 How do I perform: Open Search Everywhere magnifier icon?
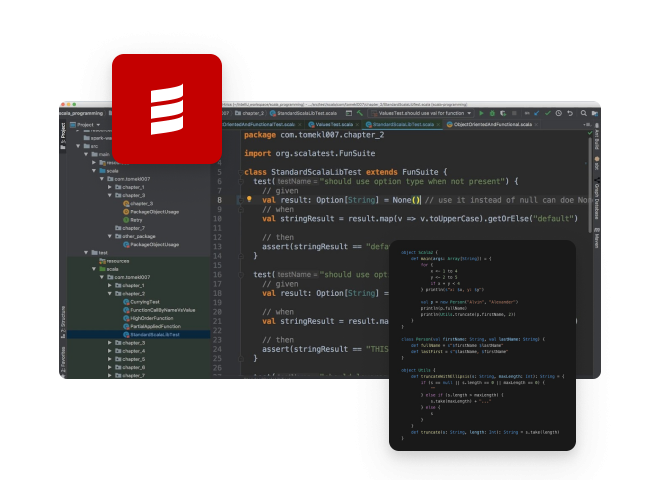[x=584, y=113]
